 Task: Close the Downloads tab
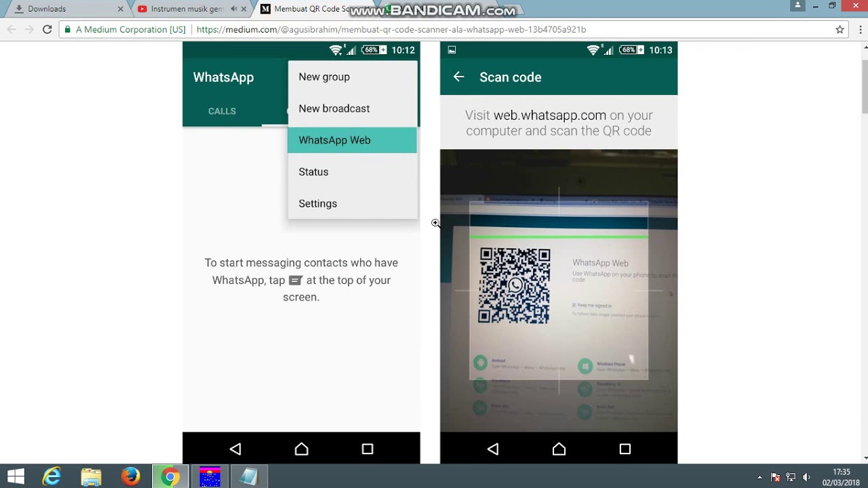click(121, 9)
